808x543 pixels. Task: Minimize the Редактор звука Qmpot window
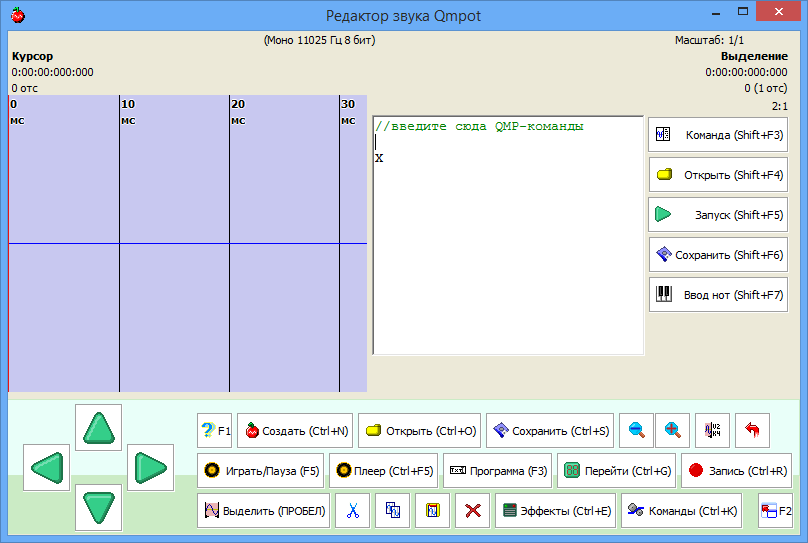(x=716, y=12)
